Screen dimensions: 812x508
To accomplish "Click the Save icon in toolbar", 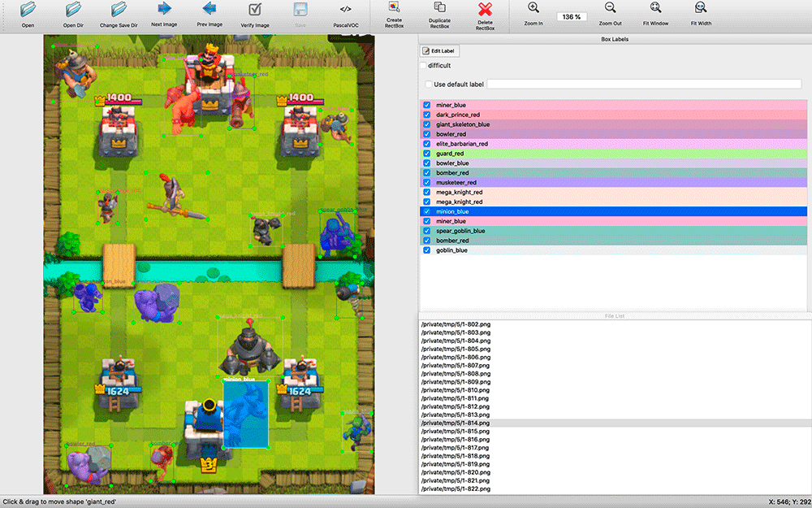I will point(300,9).
